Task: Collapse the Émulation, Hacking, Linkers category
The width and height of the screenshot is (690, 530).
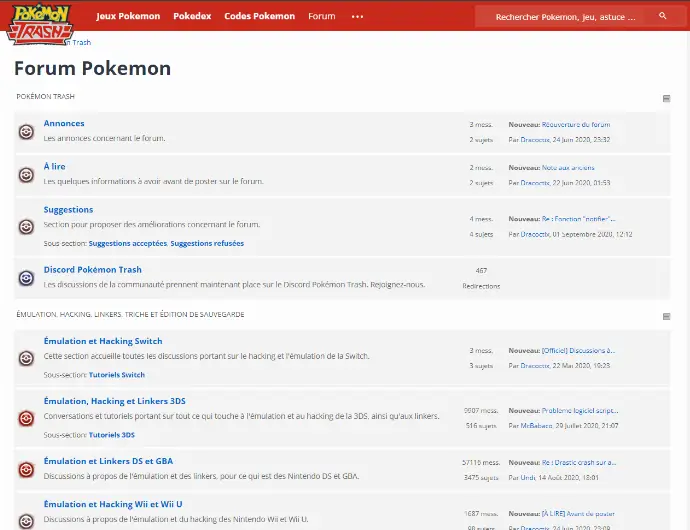Action: coord(666,317)
